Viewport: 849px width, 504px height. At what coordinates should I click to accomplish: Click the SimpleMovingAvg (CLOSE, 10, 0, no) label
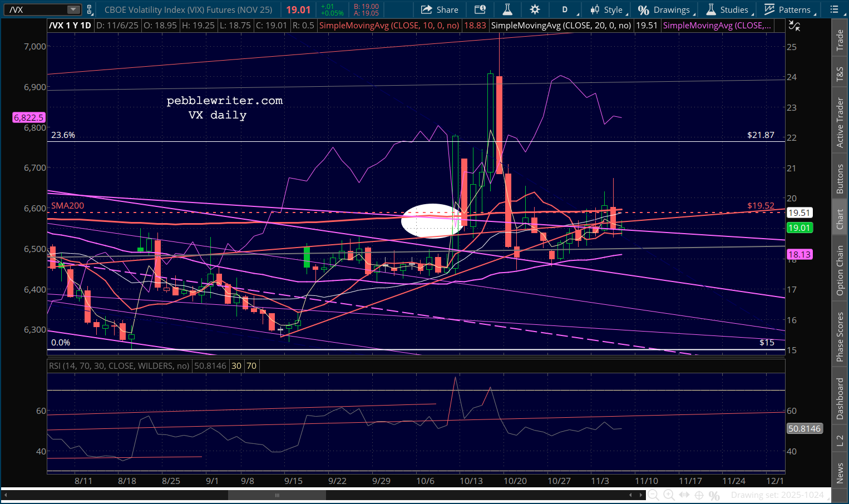click(389, 26)
